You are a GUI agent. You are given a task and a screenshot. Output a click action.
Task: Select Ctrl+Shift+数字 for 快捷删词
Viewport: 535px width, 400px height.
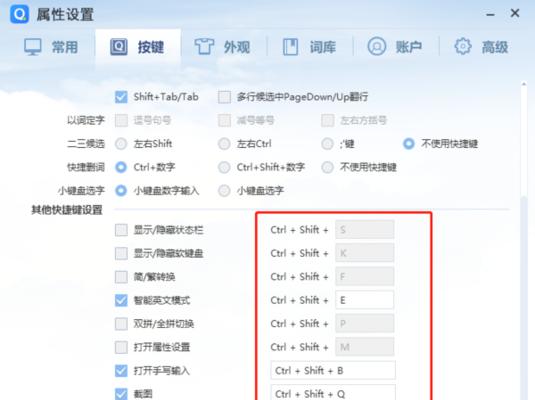tap(224, 167)
